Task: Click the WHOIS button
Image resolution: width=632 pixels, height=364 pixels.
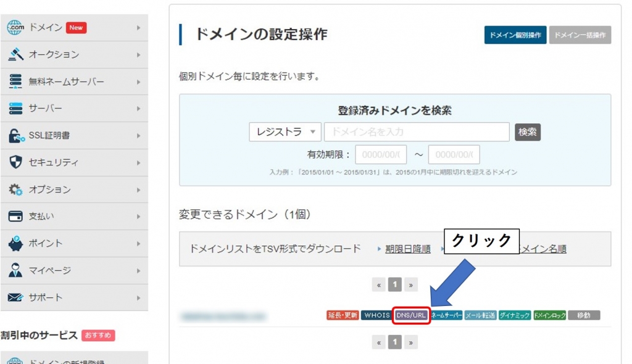Action: [x=376, y=315]
